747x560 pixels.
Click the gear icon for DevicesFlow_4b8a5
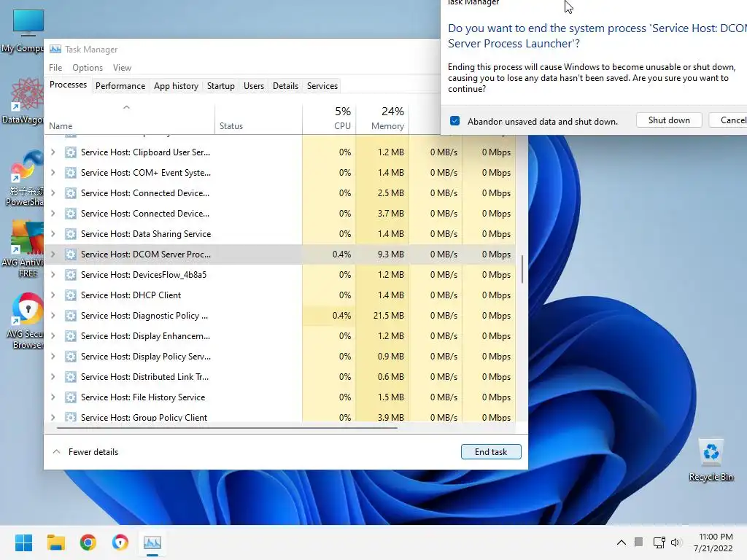coord(71,275)
